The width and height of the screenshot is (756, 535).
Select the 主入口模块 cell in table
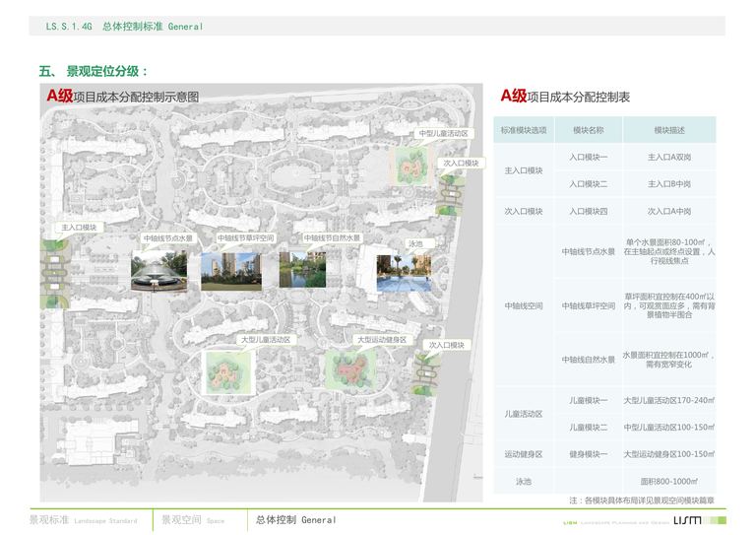click(524, 170)
